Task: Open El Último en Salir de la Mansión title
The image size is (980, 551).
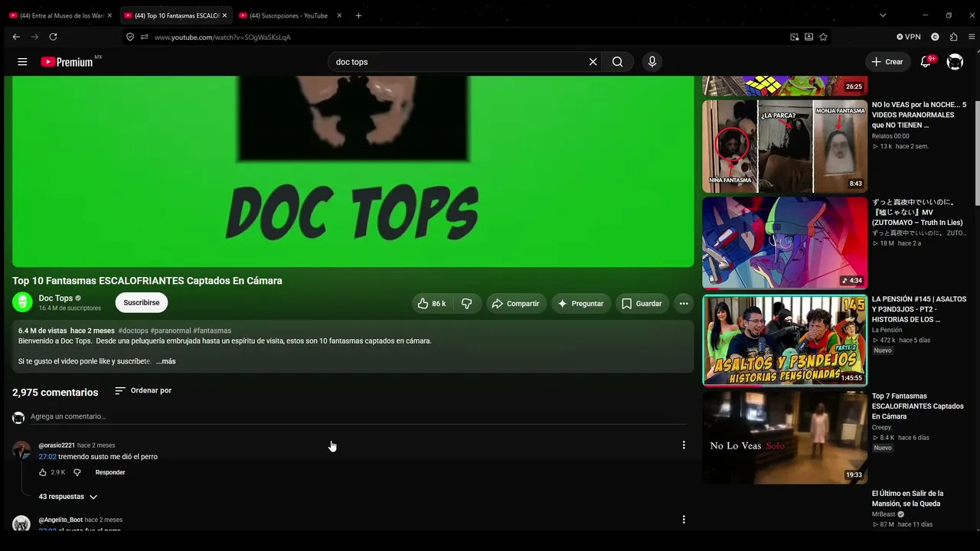Action: pyautogui.click(x=908, y=499)
